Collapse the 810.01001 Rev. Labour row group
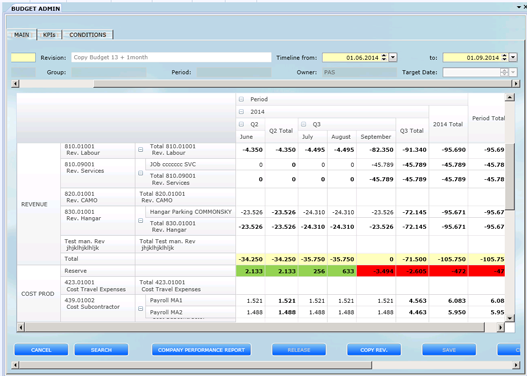 tap(140, 150)
